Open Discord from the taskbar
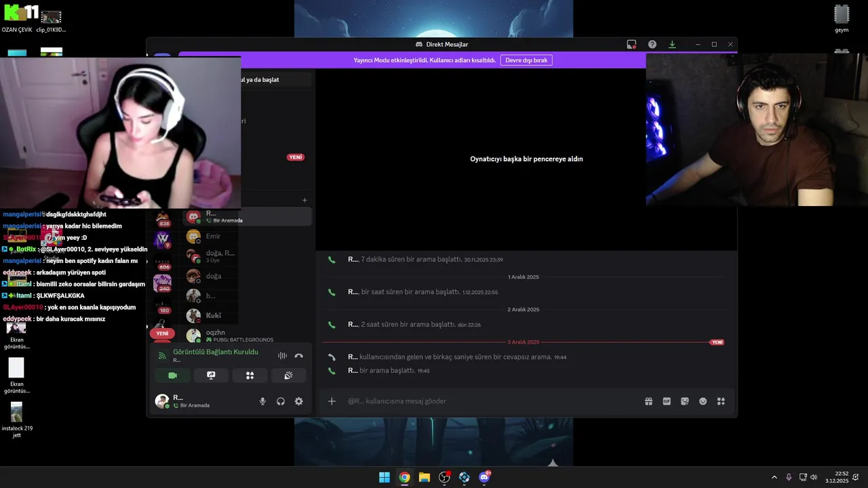Viewport: 868px width, 488px height. pos(484,477)
